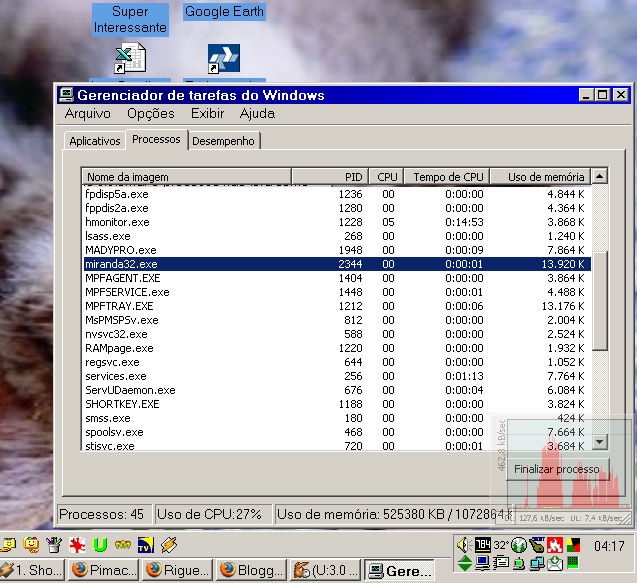
Task: Click the computer monitor tray icon
Action: [483, 563]
